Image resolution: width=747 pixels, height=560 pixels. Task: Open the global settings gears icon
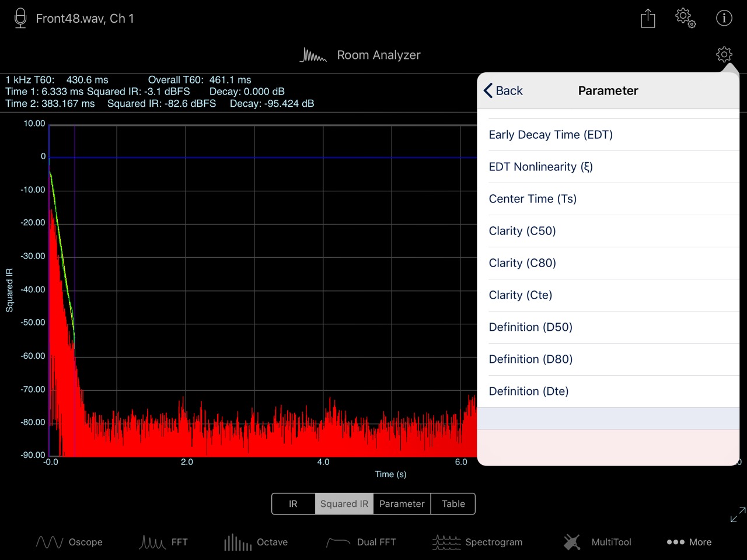(685, 18)
